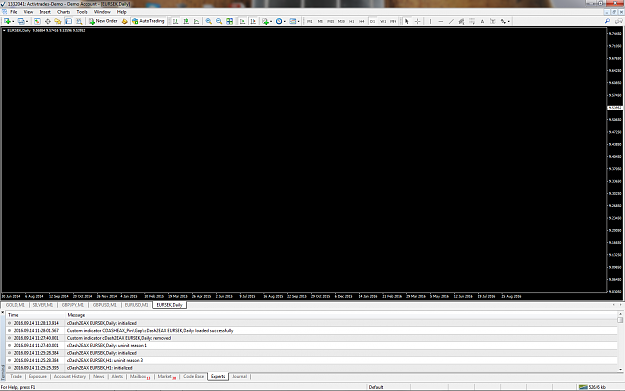
Task: Open the Mailbox terminal tab
Action: coord(140,377)
